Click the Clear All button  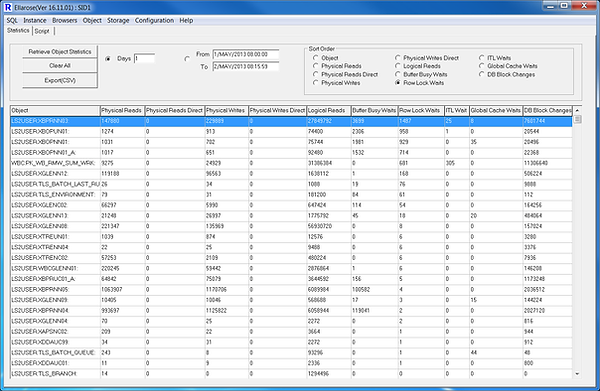pyautogui.click(x=60, y=66)
